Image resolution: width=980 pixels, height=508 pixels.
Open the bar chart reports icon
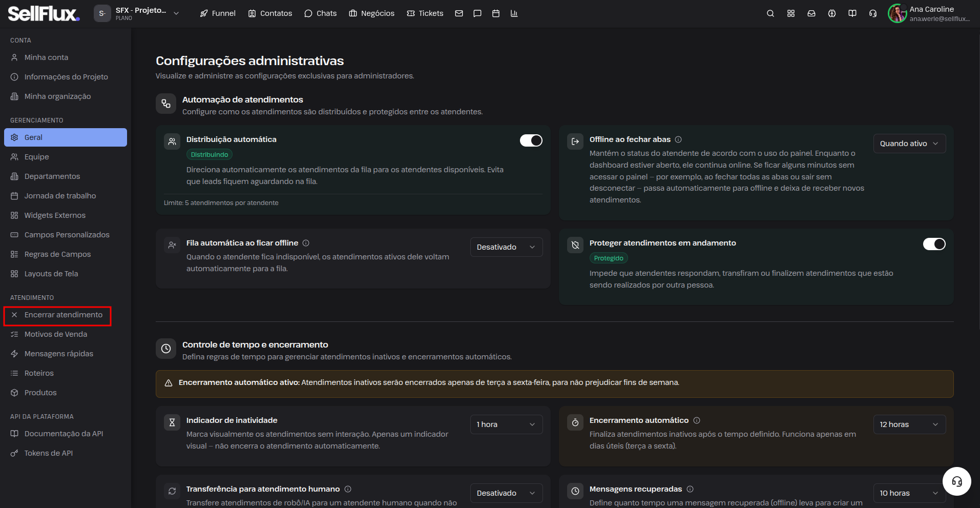pos(514,13)
